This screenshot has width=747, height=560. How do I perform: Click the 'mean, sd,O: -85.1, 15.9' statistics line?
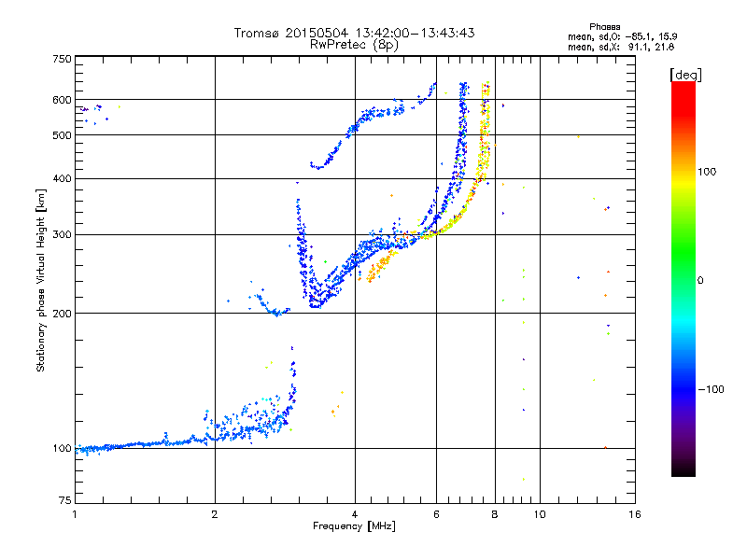(x=622, y=36)
